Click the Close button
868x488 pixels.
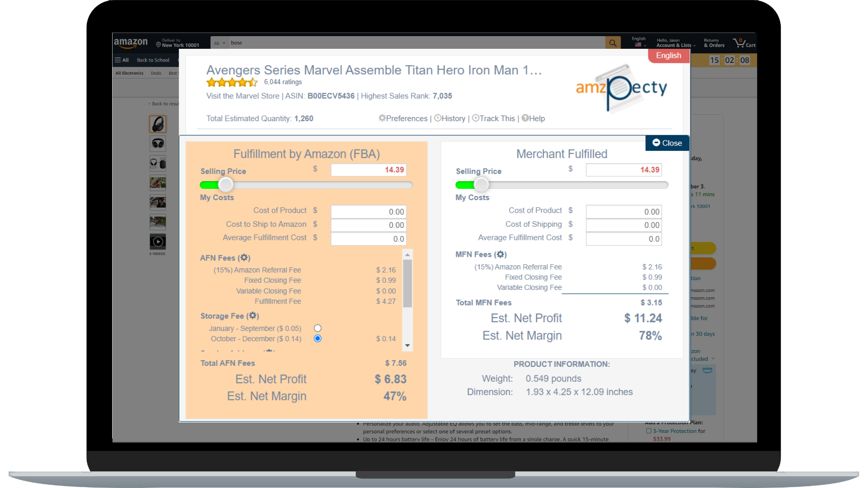pos(665,142)
